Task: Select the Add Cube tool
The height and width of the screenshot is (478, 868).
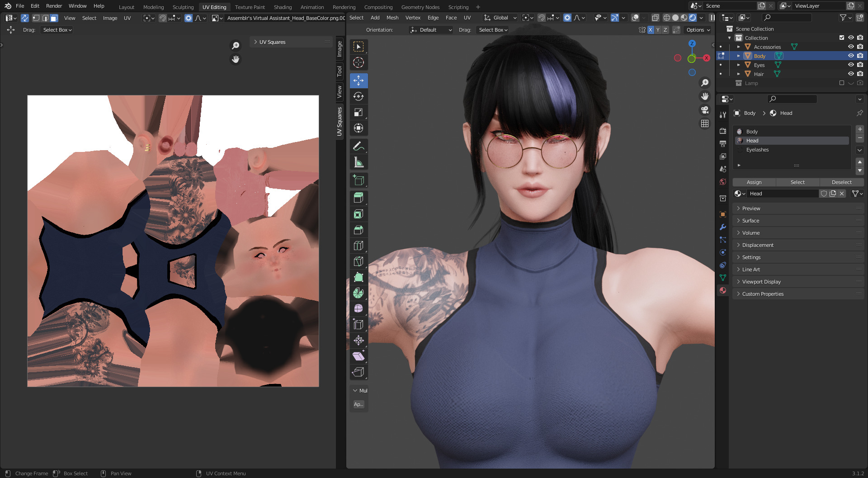Action: coord(359,180)
